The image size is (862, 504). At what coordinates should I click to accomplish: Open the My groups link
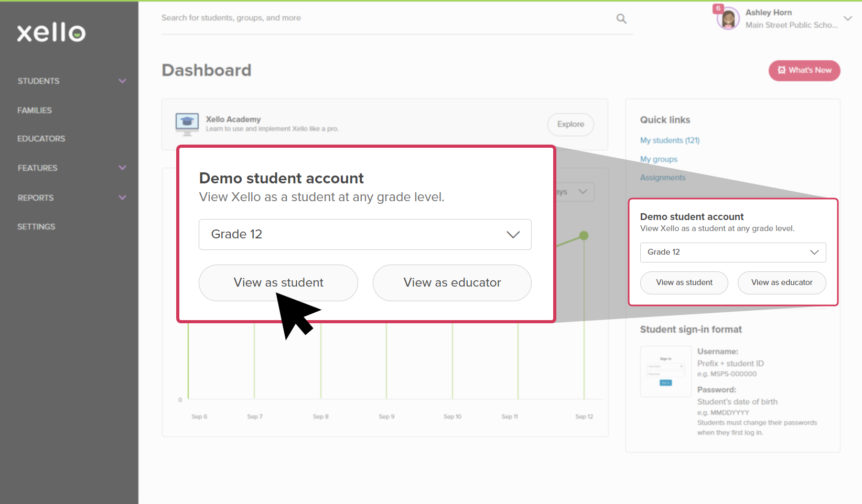(x=659, y=159)
